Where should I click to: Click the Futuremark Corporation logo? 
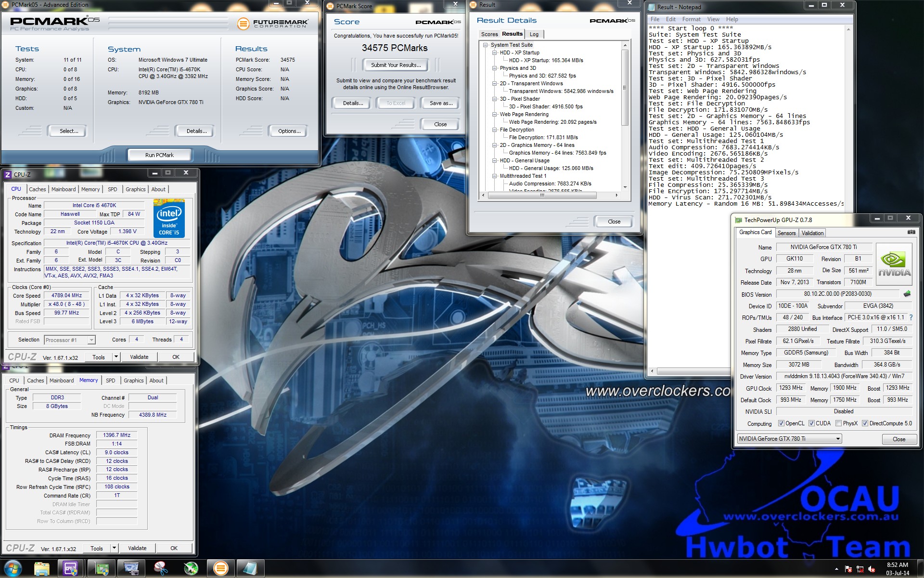[x=272, y=23]
